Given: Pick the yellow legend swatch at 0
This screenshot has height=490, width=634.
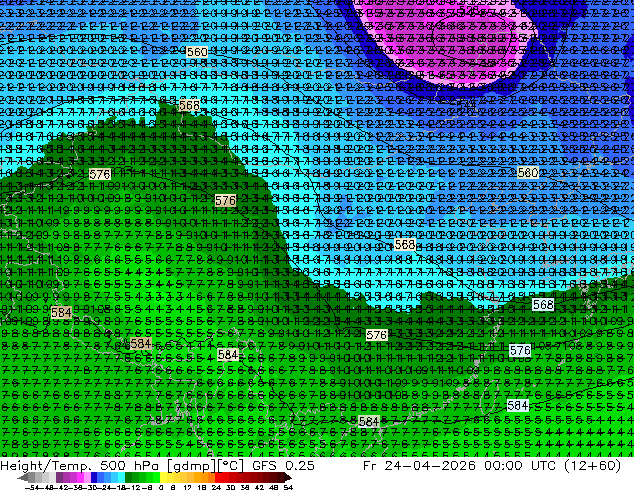Looking at the screenshot, I should pyautogui.click(x=163, y=477).
